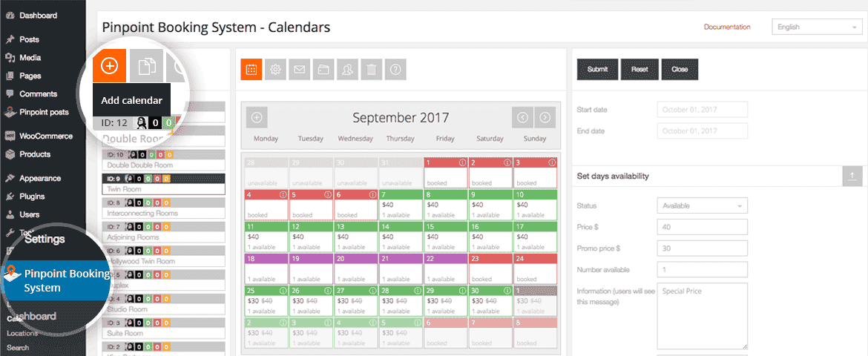Open Posts in the admin sidebar
This screenshot has height=356, width=868.
(x=29, y=39)
